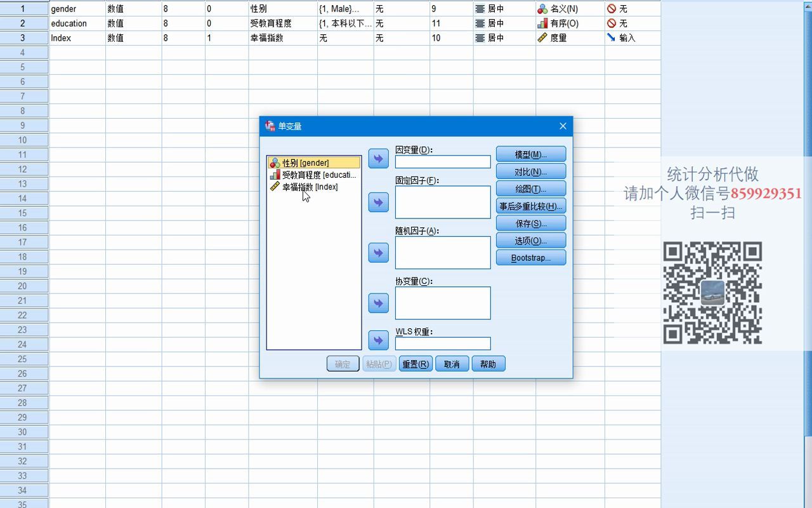
Task: Click the 有序(O) measure icon in row 2
Action: tap(542, 23)
